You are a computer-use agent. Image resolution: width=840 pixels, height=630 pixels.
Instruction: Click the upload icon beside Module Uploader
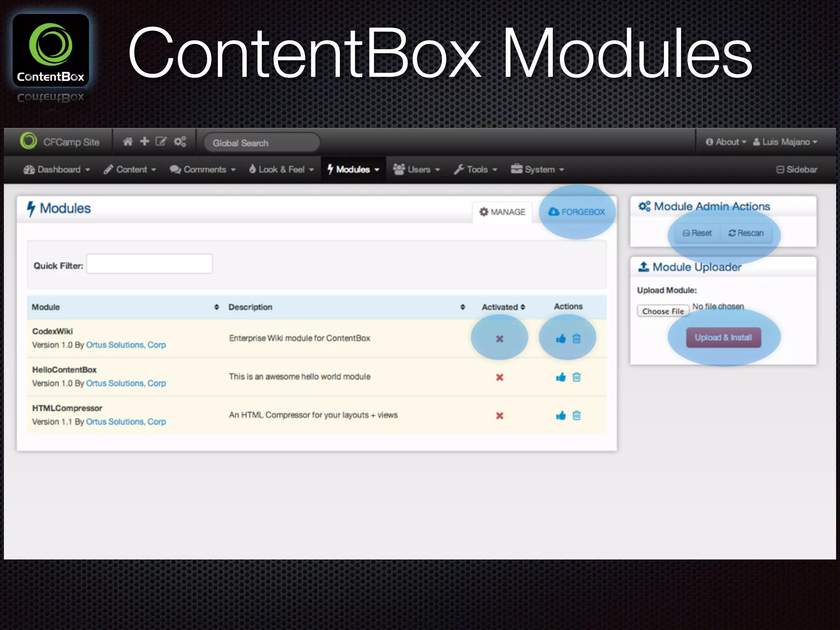[644, 267]
